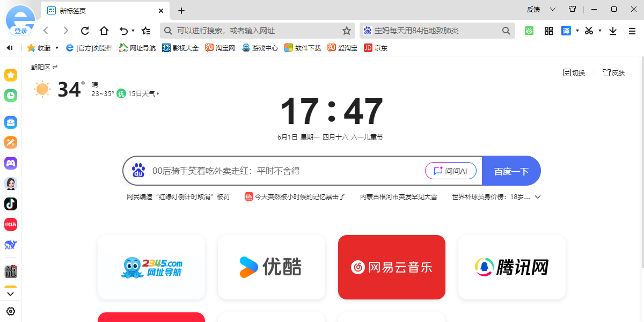Click the address bar input field
This screenshot has width=644, height=322.
click(258, 31)
